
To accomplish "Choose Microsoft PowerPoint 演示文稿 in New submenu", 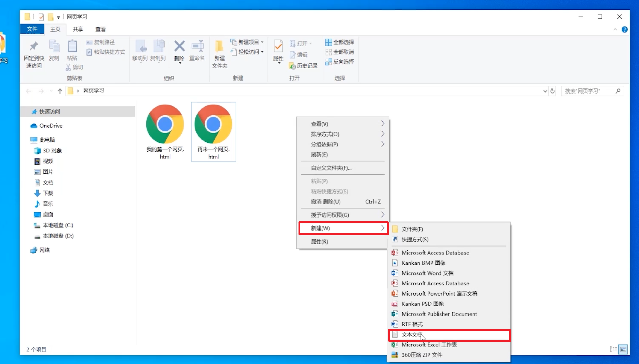I will (449, 293).
